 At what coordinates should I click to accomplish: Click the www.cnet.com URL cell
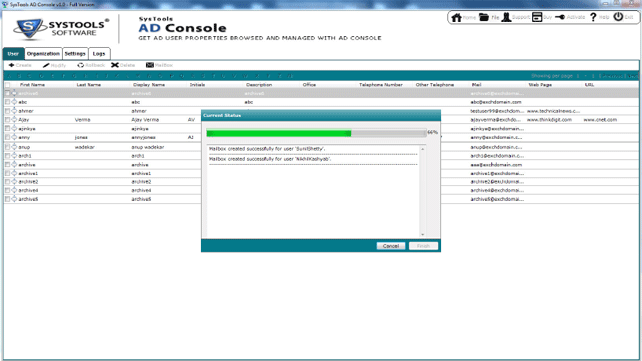pos(600,120)
